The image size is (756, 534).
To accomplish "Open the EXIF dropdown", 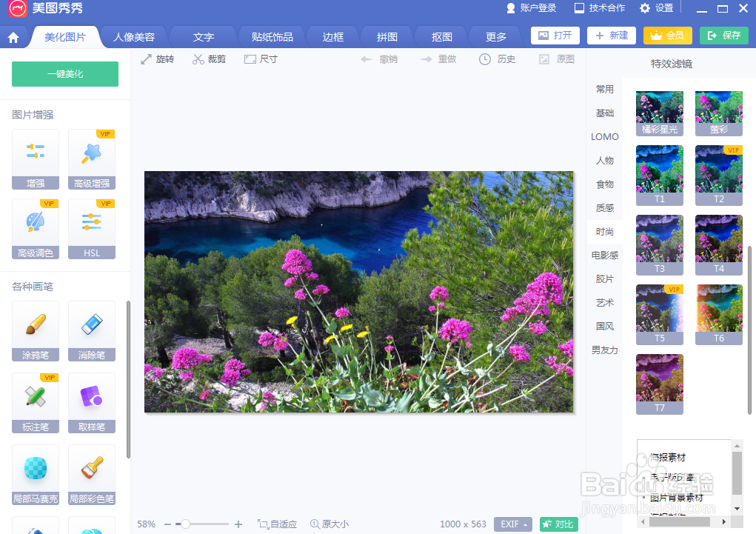I will pos(513,524).
